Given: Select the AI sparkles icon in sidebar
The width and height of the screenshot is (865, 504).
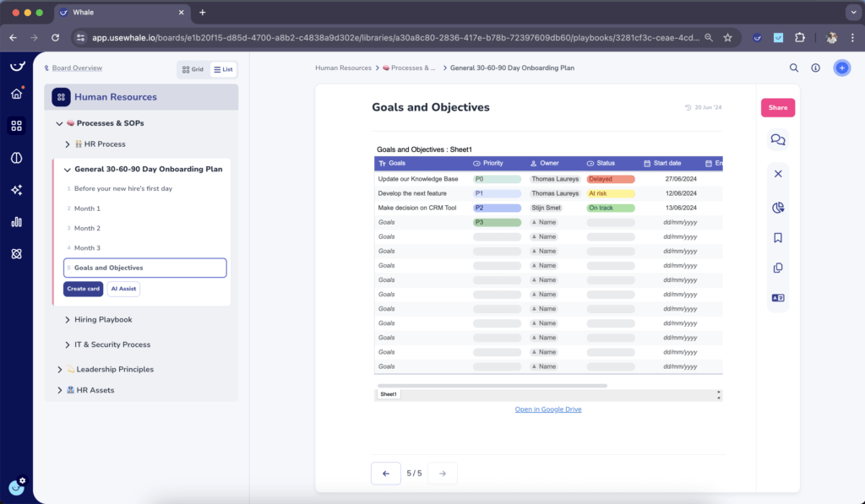Looking at the screenshot, I should (x=15, y=189).
